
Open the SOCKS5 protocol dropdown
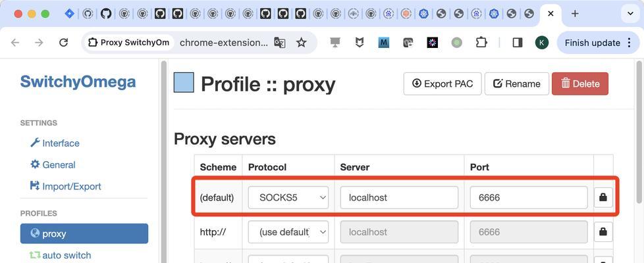pos(288,197)
